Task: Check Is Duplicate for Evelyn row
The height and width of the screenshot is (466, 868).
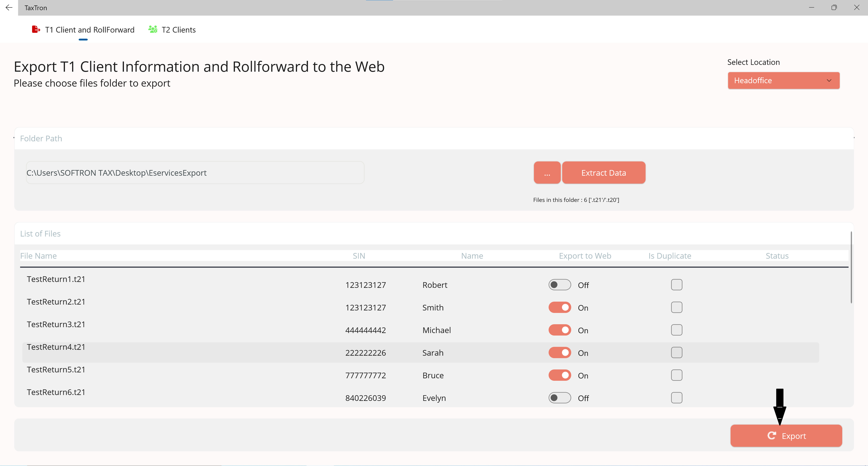Action: click(676, 397)
